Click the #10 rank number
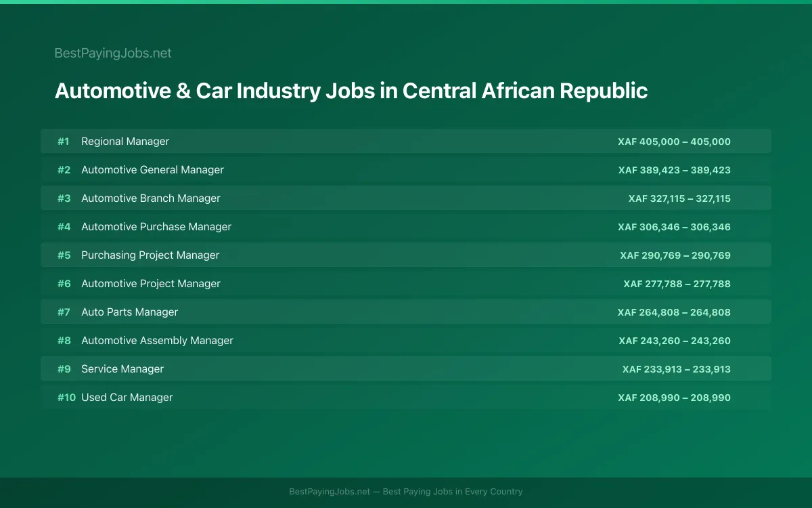The width and height of the screenshot is (812, 508). coord(66,398)
